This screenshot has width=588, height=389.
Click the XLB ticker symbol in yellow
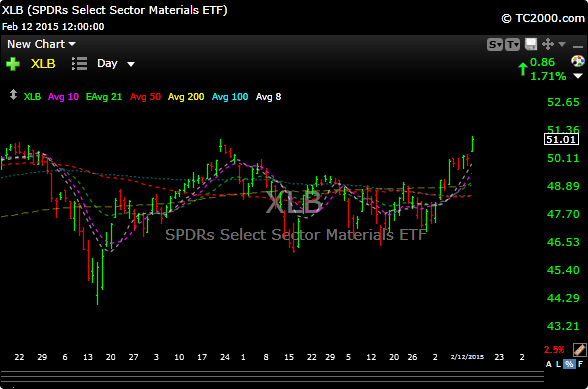click(43, 64)
